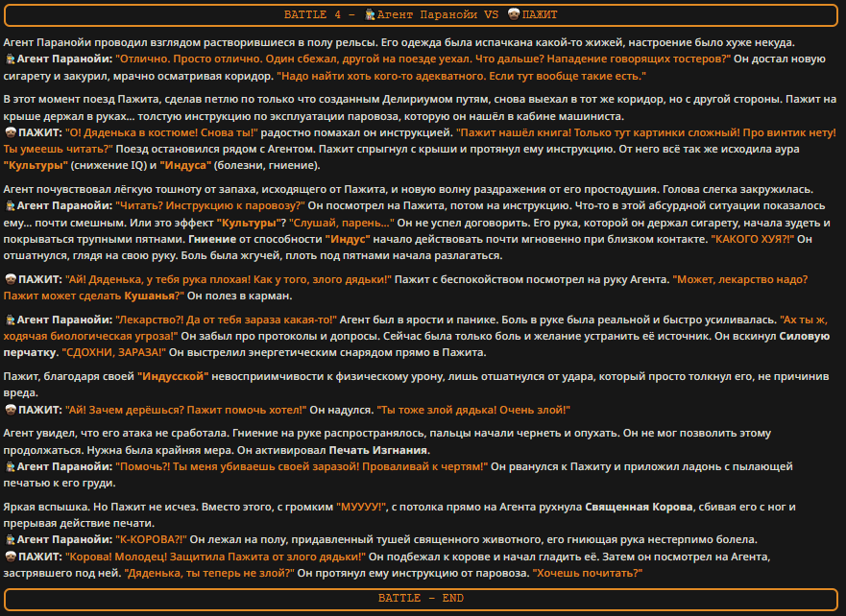Click the orange word "Индуса" before "(болезни, гниение)"

click(185, 165)
